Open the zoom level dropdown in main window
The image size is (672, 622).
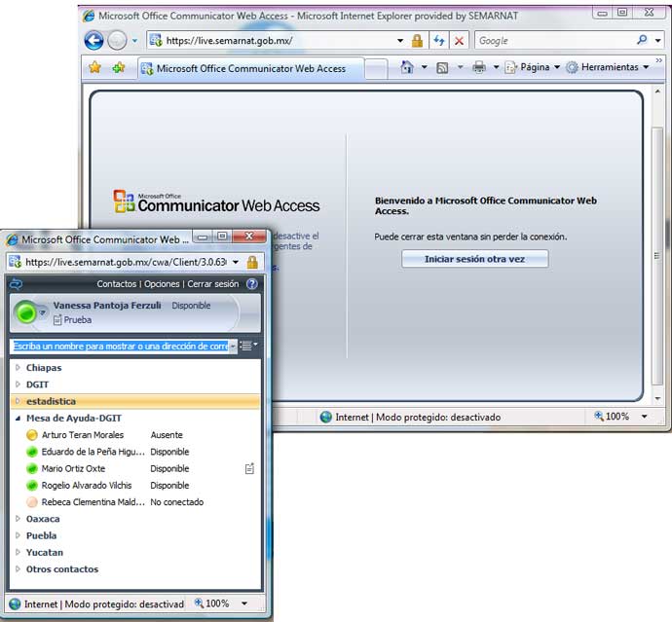(644, 417)
